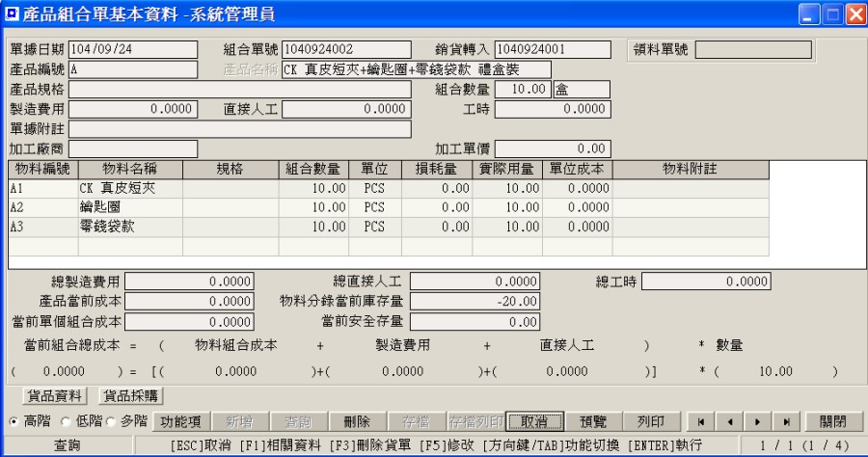This screenshot has height=457, width=868.
Task: Click the 存檔 button
Action: 417,421
